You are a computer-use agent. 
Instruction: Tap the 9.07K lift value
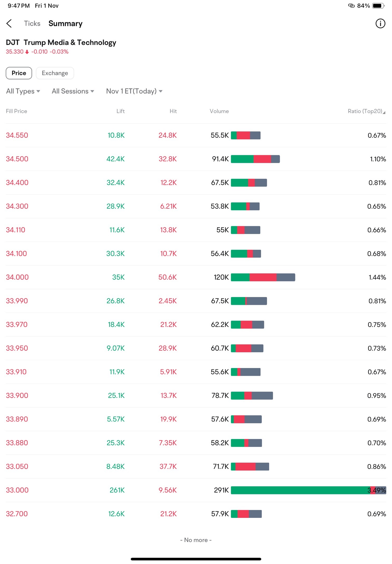[x=116, y=348]
